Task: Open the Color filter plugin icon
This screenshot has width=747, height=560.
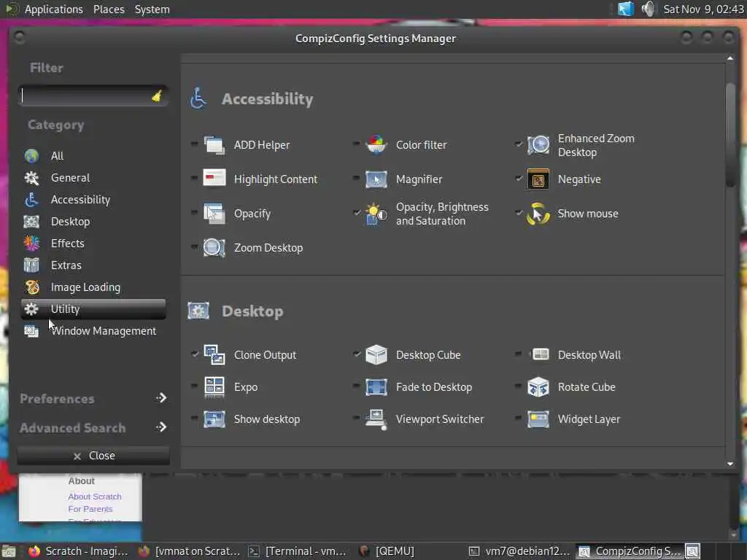Action: tap(376, 145)
